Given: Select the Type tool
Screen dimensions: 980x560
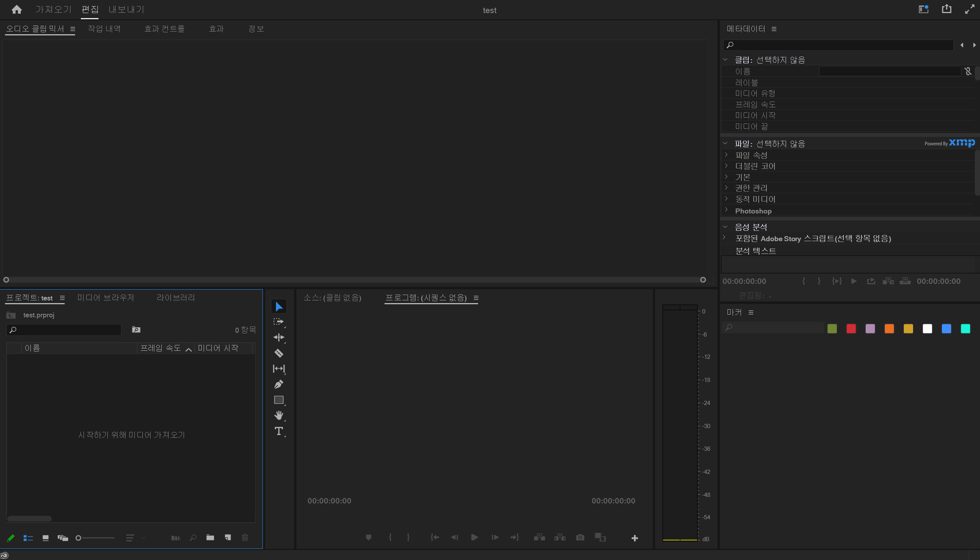Looking at the screenshot, I should pyautogui.click(x=279, y=431).
